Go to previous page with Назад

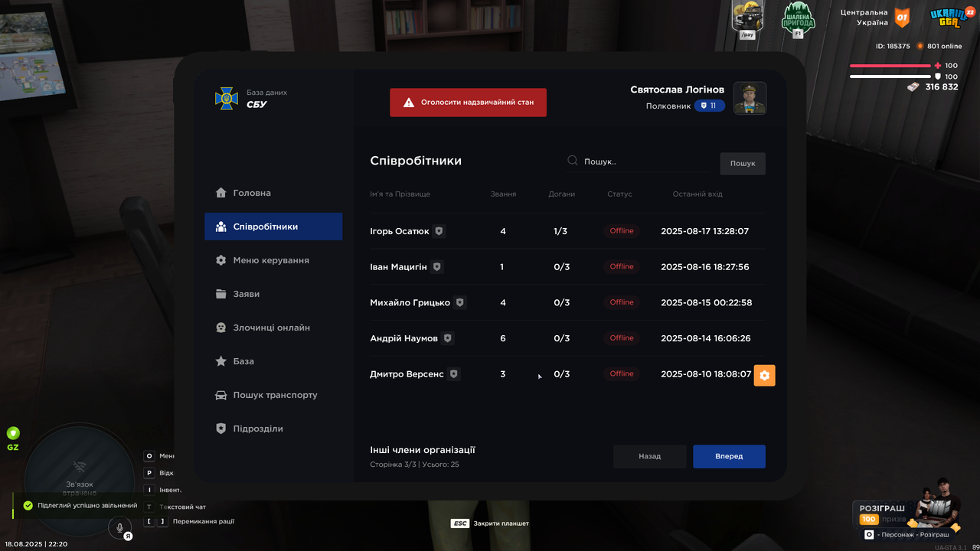point(649,456)
